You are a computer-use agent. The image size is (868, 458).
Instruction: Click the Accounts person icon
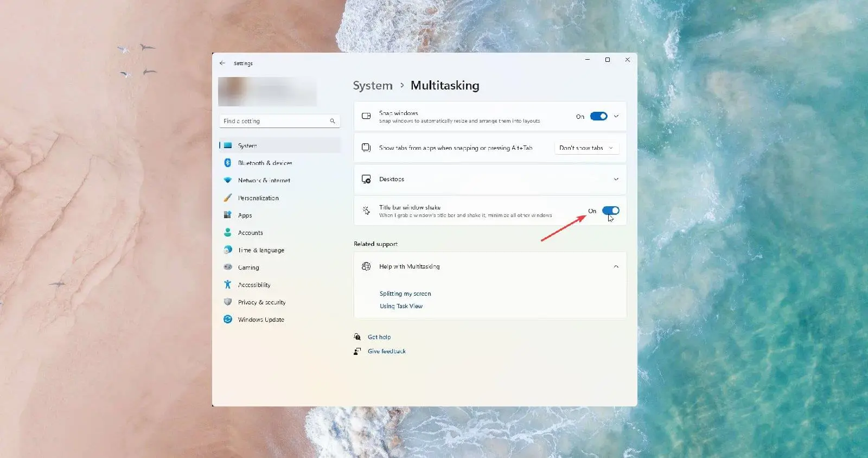(228, 232)
